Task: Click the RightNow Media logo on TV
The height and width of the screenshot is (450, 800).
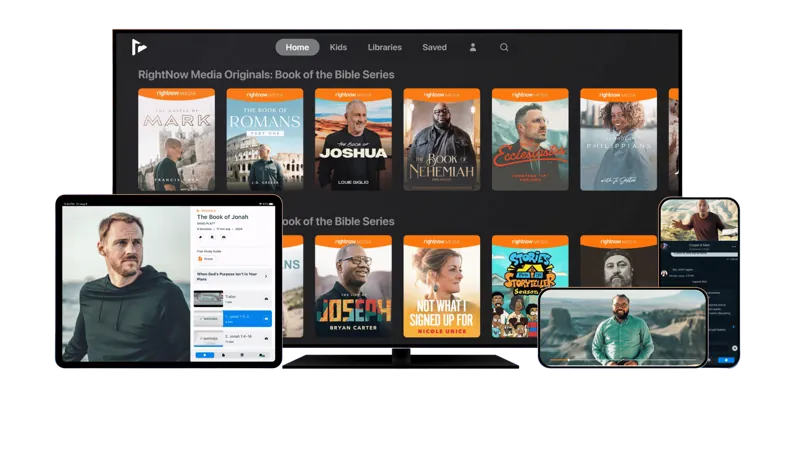Action: pyautogui.click(x=138, y=47)
